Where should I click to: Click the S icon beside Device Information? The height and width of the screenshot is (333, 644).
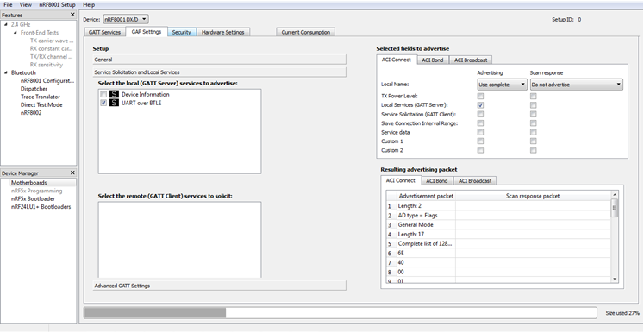[x=114, y=95]
